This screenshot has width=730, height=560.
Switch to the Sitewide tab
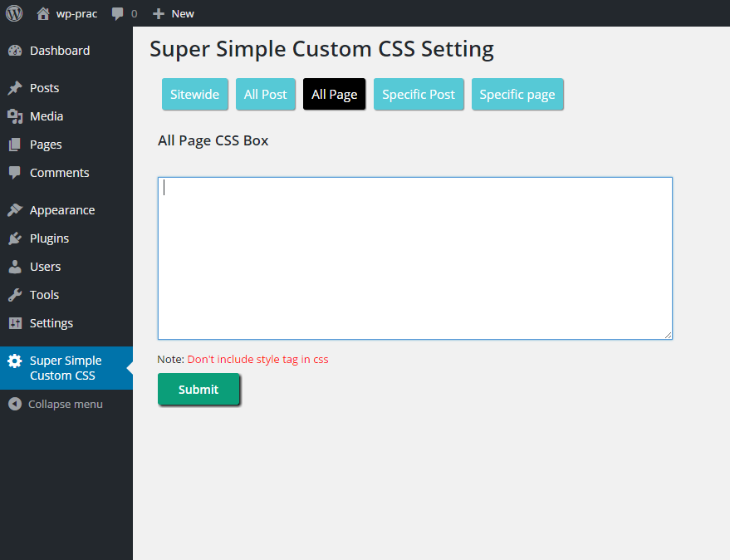tap(194, 94)
